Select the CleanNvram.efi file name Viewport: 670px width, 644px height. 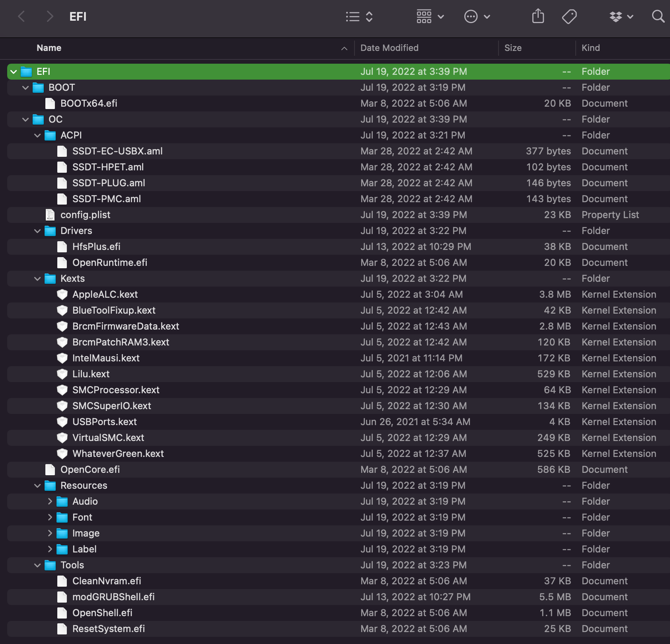click(107, 581)
